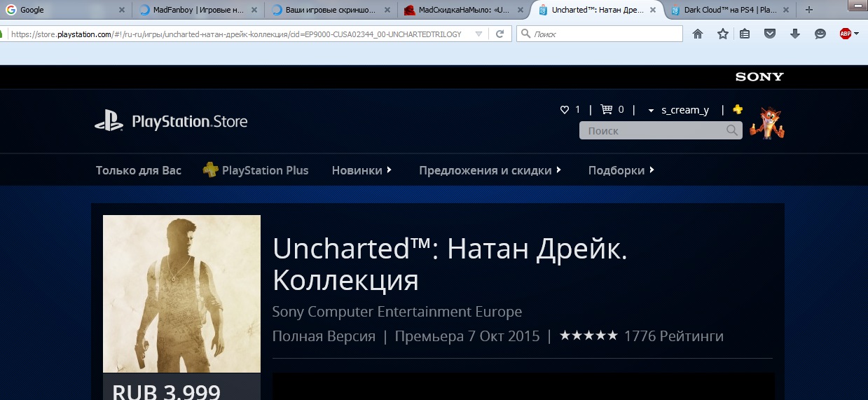Click the Uncharted collection cover image
The height and width of the screenshot is (400, 868).
click(181, 294)
